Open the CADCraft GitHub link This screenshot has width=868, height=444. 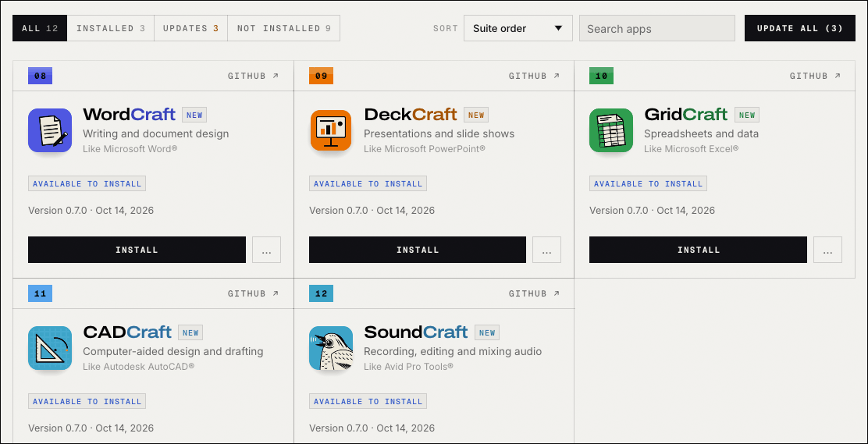[x=254, y=293]
